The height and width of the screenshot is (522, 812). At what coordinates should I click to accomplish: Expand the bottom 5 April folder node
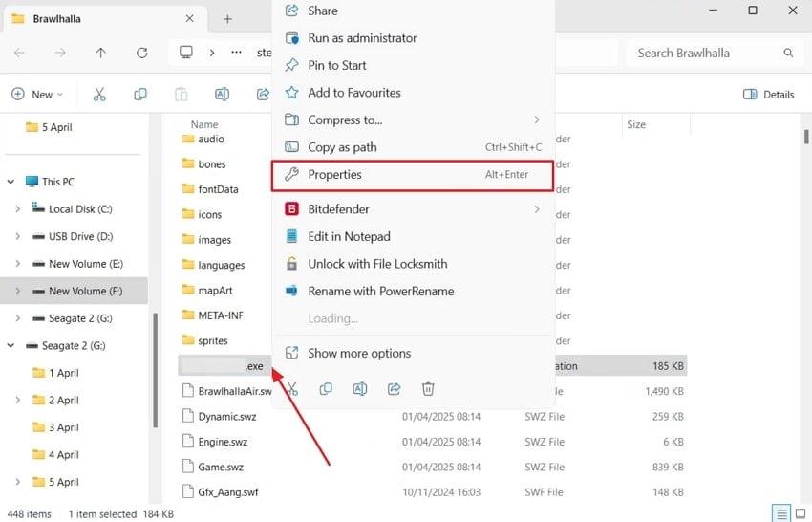pos(18,482)
